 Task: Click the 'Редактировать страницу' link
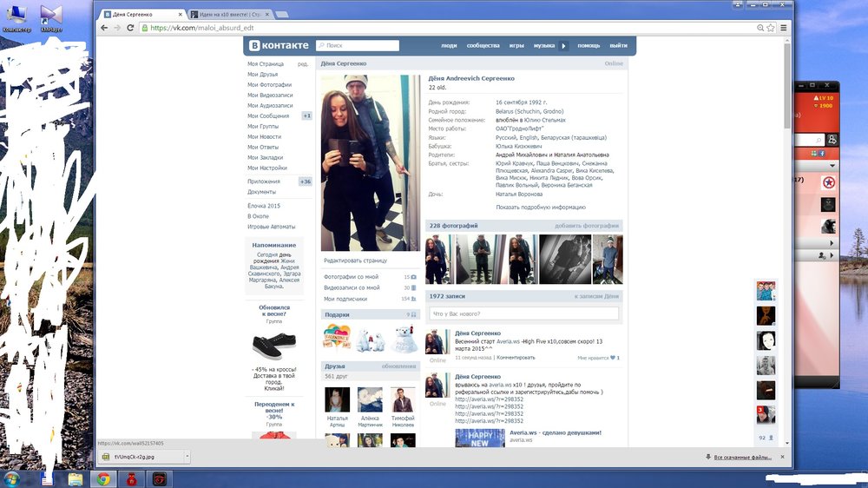pyautogui.click(x=355, y=260)
